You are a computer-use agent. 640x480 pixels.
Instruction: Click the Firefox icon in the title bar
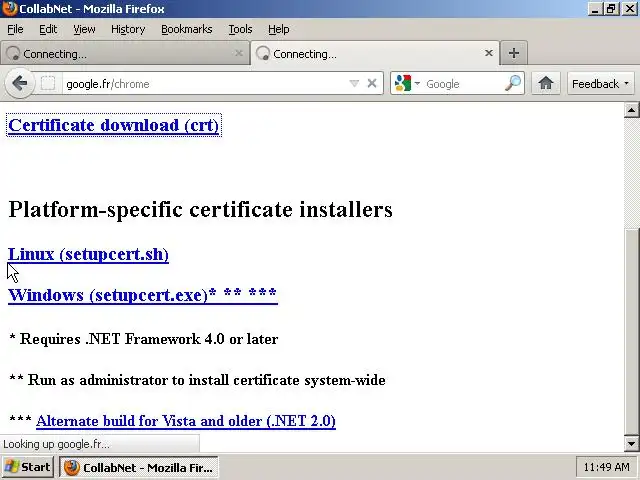click(9, 8)
